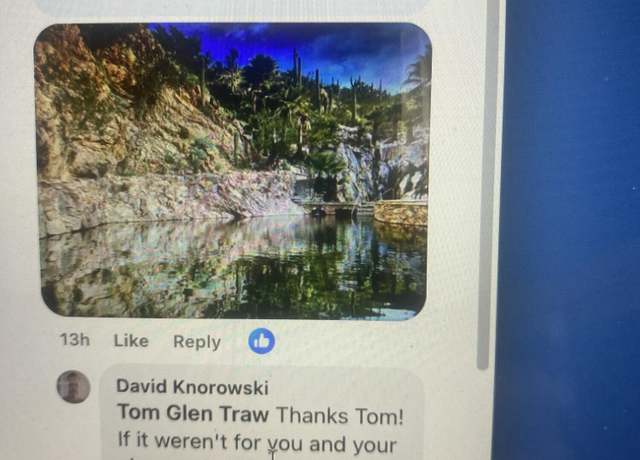Click the scrollbar track below the thumb
The image size is (640, 460).
coord(483,414)
